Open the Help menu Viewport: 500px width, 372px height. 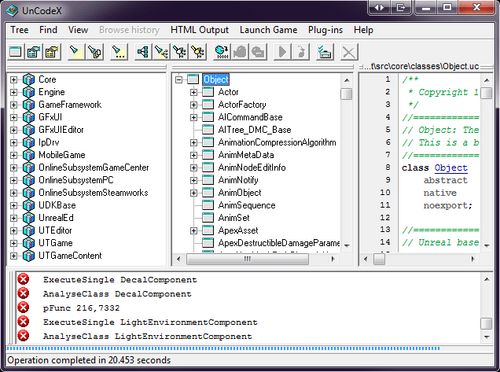click(363, 30)
